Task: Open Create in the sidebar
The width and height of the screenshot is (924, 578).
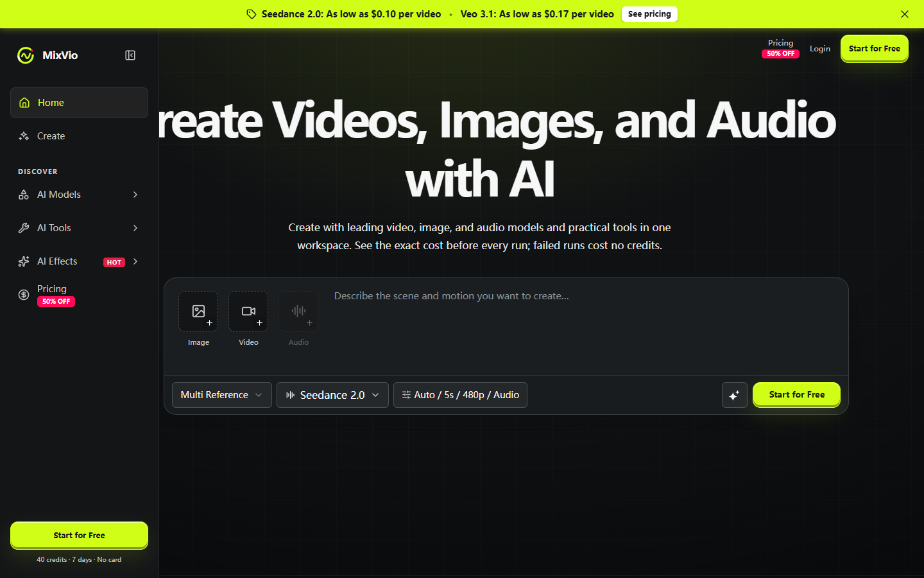Action: [x=79, y=136]
